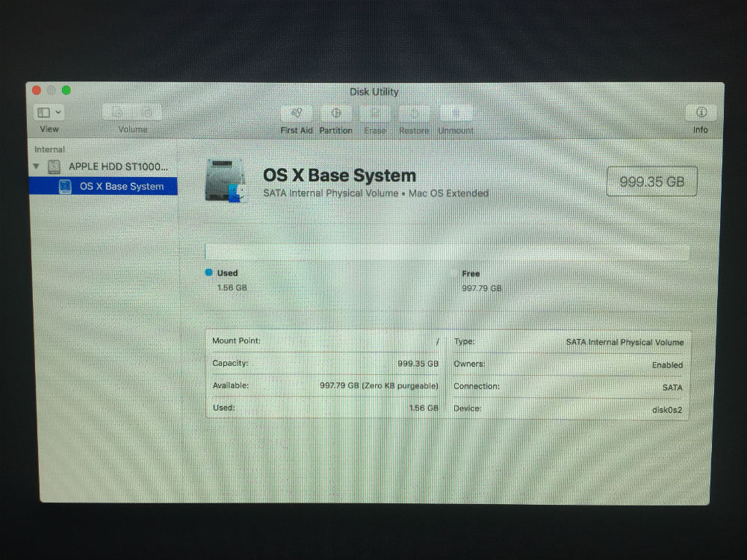Open the View sidebar dropdown button

49,113
